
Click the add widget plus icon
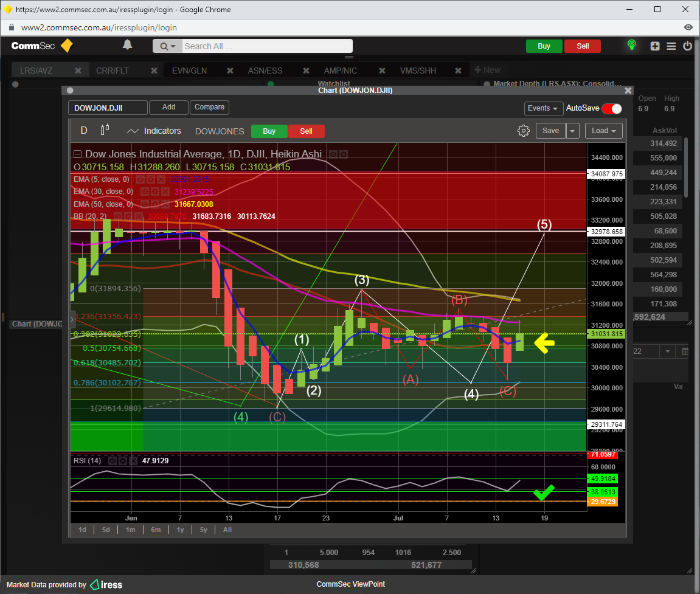pos(654,46)
